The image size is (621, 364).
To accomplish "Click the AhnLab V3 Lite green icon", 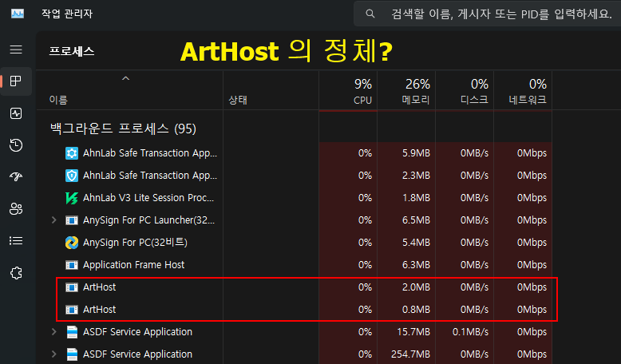I will coord(72,198).
